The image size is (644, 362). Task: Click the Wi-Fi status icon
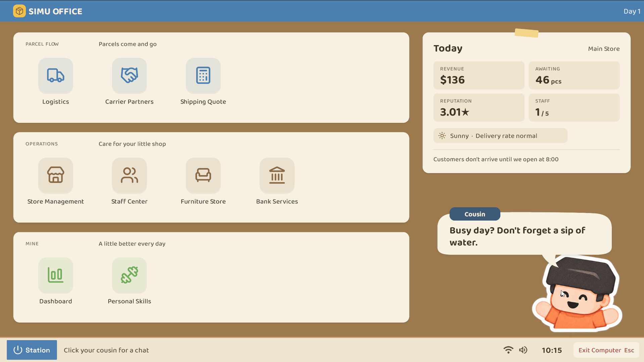point(508,350)
